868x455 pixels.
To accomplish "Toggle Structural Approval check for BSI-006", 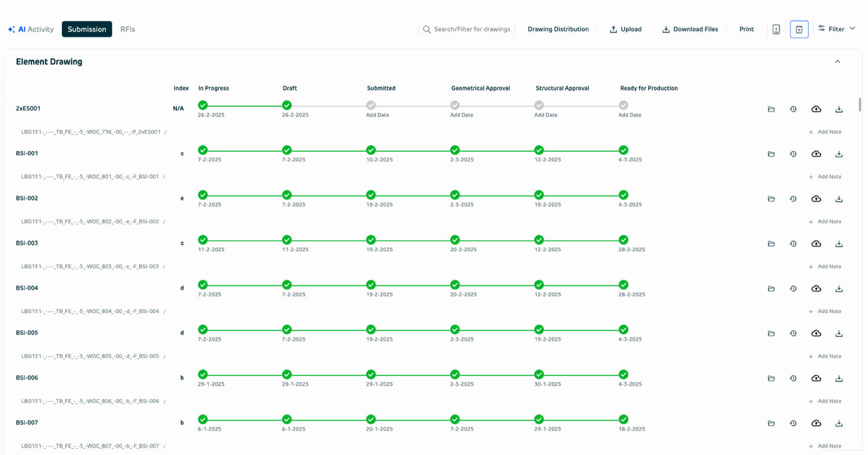I will pos(539,374).
